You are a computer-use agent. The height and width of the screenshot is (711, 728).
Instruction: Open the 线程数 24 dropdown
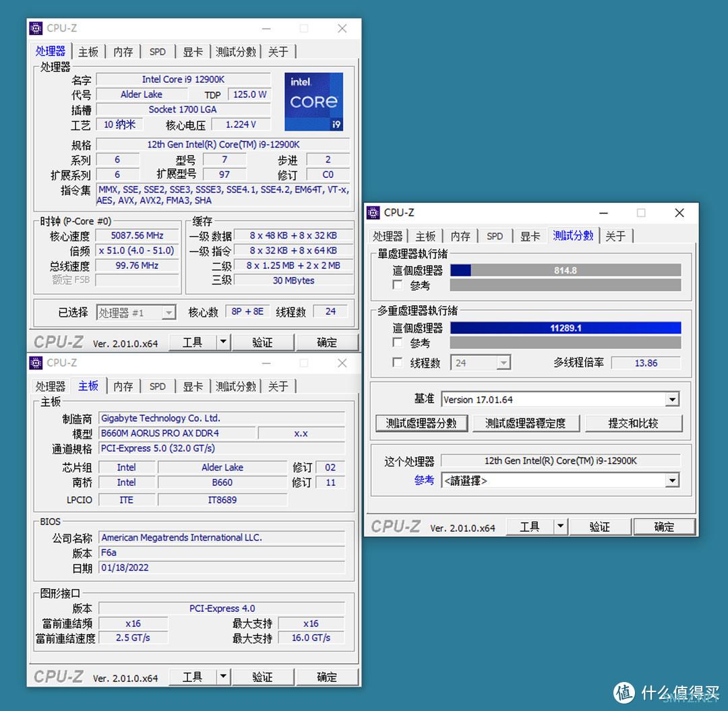[504, 363]
